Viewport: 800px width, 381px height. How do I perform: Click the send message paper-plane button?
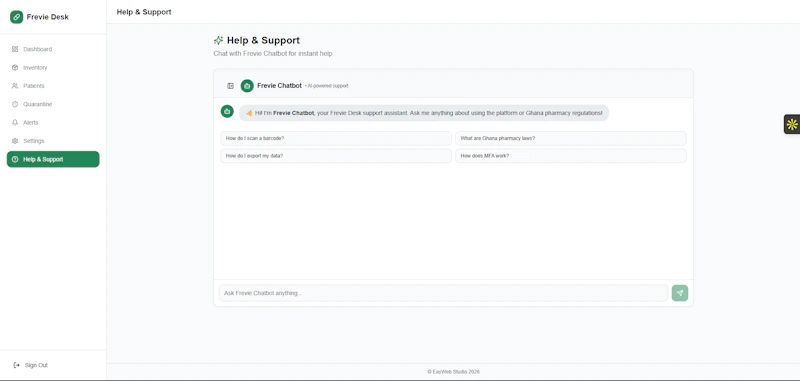coord(680,293)
